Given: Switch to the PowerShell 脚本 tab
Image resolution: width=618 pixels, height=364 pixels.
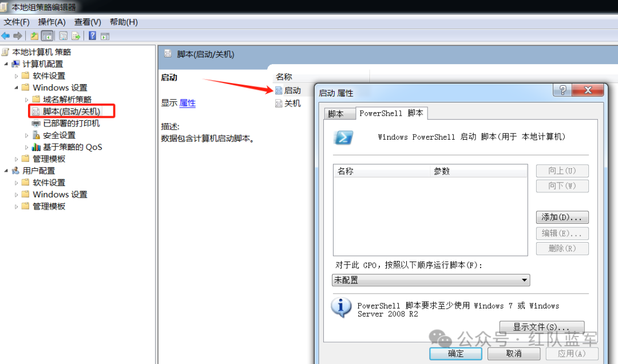Looking at the screenshot, I should [391, 113].
